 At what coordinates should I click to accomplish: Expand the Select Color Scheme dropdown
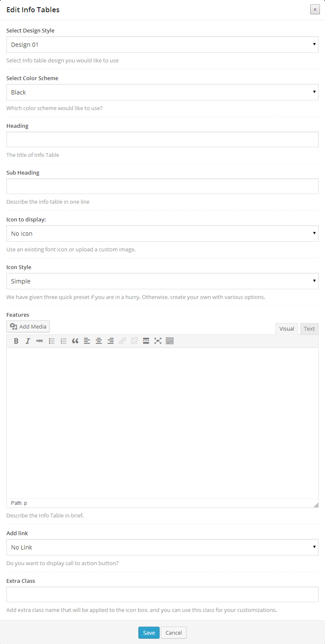point(162,92)
